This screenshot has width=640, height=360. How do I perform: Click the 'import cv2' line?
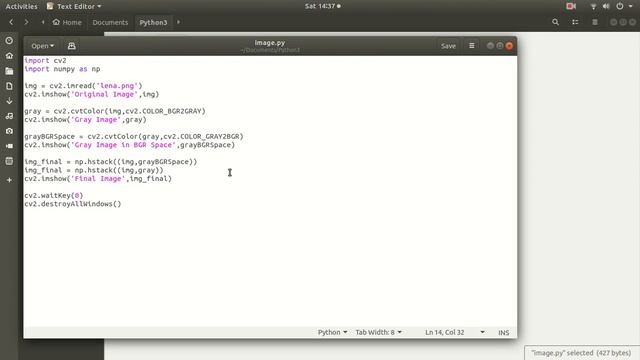(45, 60)
